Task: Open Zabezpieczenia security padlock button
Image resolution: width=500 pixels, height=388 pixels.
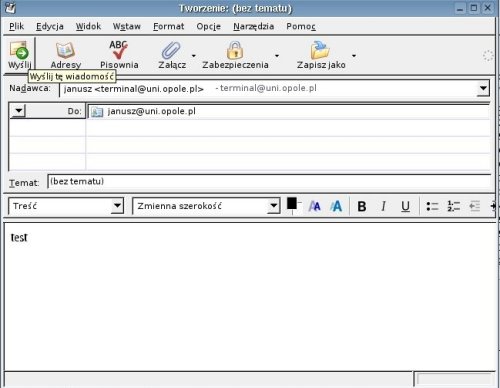Action: [x=235, y=55]
